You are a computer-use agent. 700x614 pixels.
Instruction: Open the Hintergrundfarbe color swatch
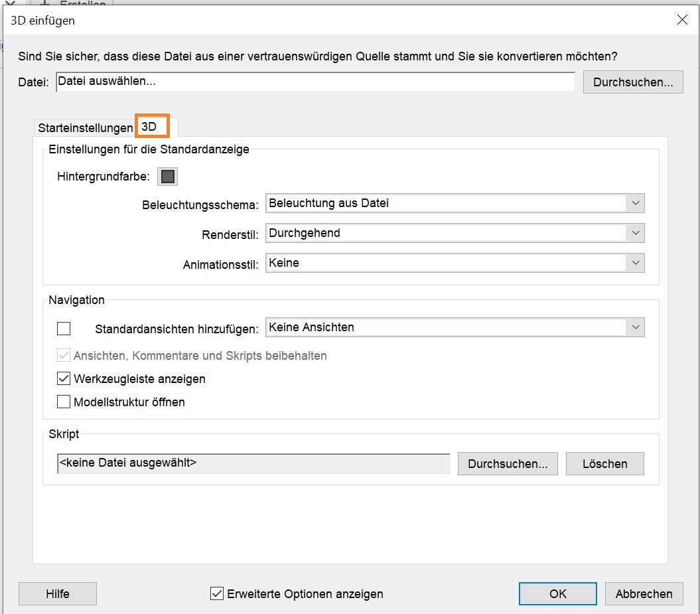coord(167,176)
